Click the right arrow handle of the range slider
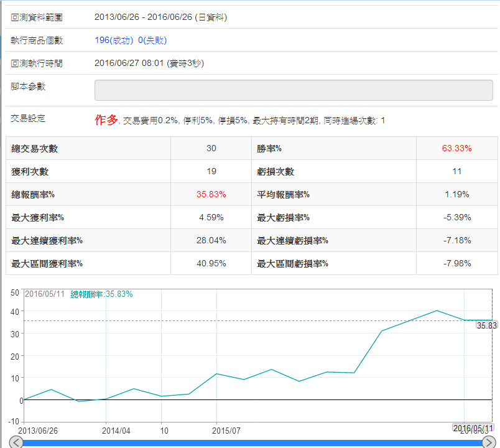Screen dimensions: 500x448 489,442
